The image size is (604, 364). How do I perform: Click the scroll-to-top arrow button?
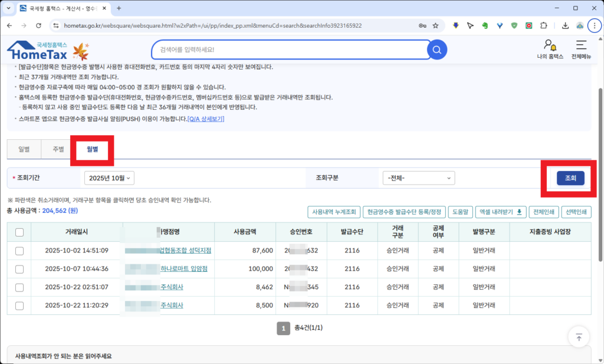point(579,337)
